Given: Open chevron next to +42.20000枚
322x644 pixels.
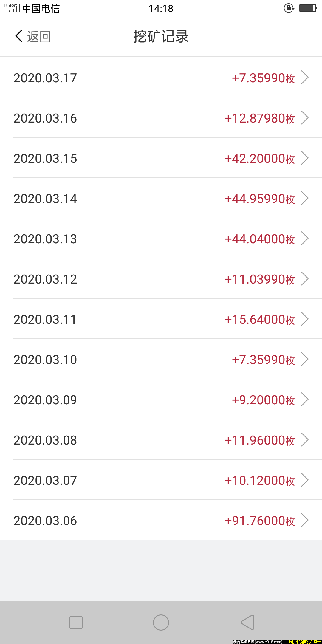Looking at the screenshot, I should [304, 158].
